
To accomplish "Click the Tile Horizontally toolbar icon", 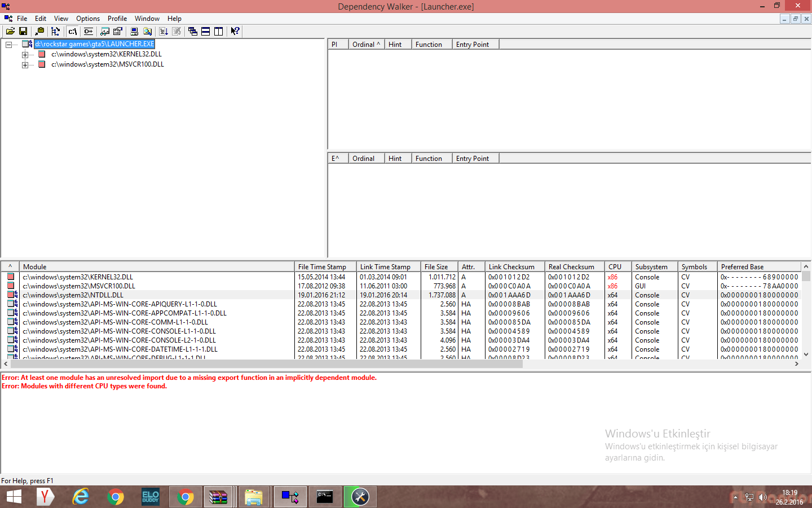I will coord(206,32).
